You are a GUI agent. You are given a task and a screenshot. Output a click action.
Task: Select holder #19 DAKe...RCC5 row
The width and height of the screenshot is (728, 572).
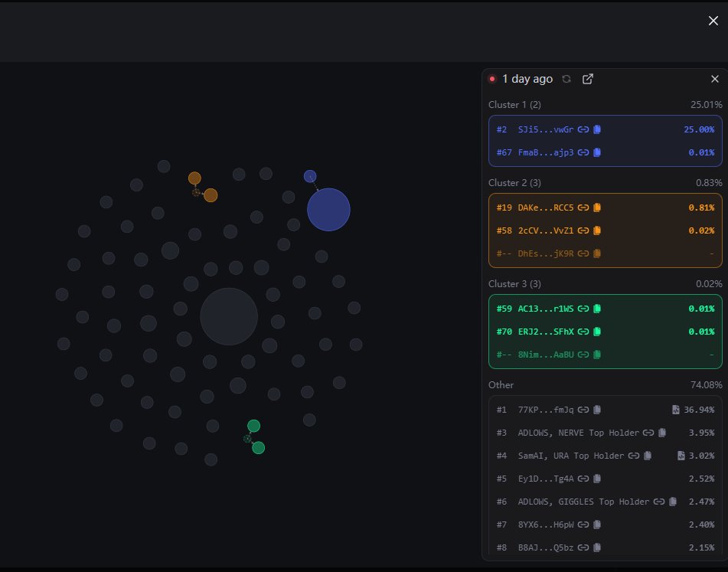pos(606,208)
